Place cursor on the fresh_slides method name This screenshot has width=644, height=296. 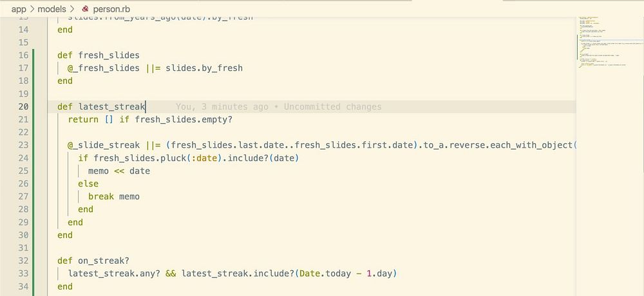(109, 55)
